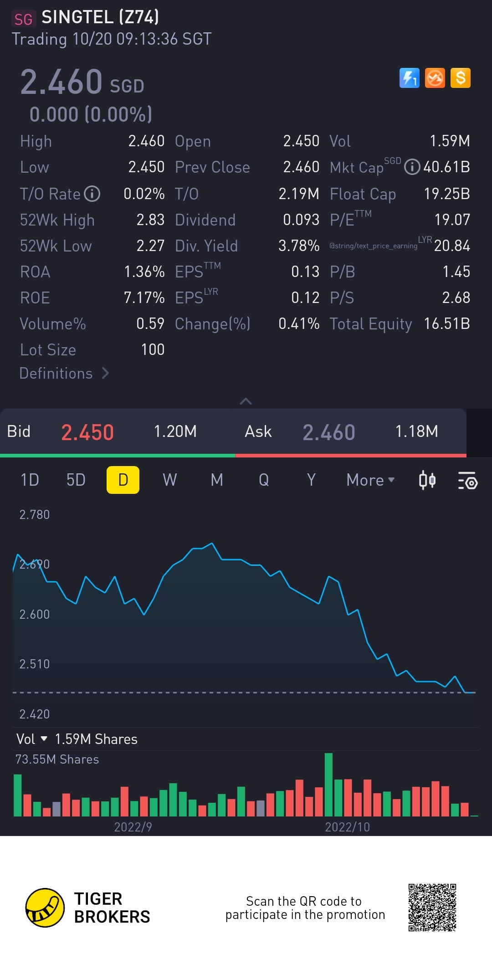This screenshot has width=492, height=980.
Task: Tap the blue lightning bolt icon
Action: click(x=409, y=78)
